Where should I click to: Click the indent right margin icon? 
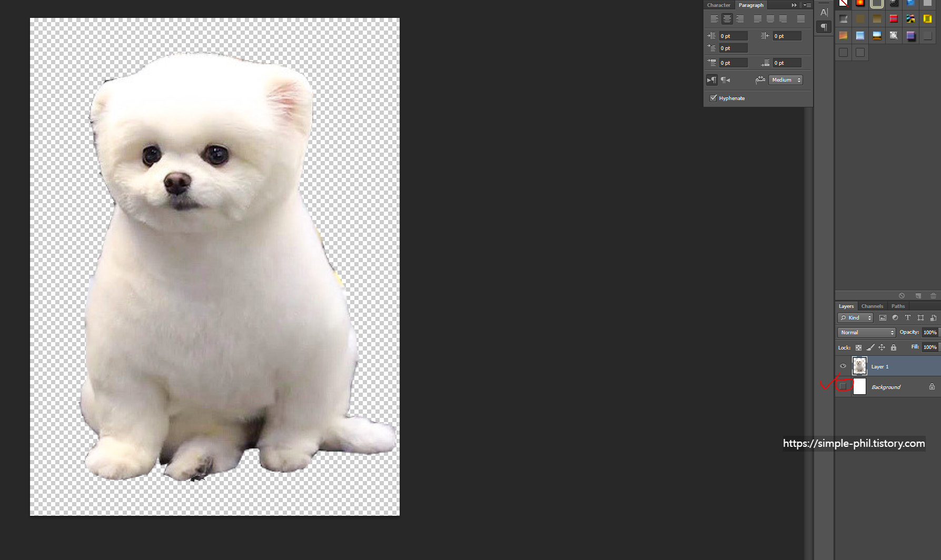765,36
